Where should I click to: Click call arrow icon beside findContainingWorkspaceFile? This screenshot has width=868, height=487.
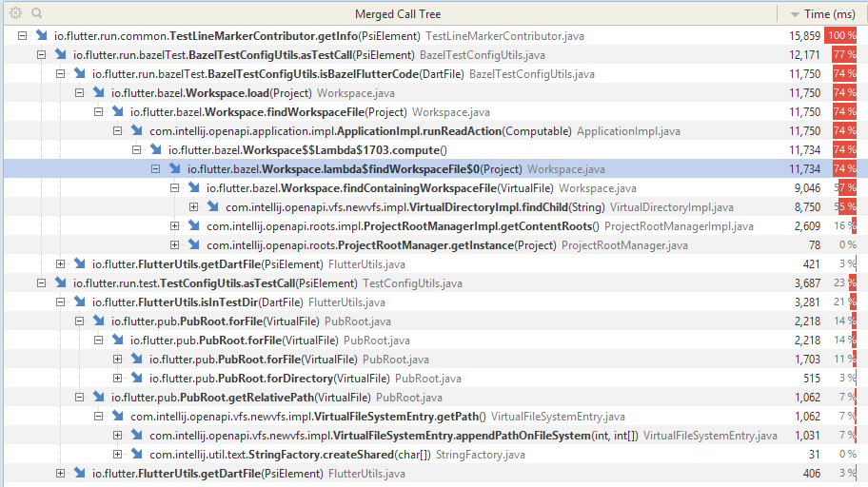(194, 187)
